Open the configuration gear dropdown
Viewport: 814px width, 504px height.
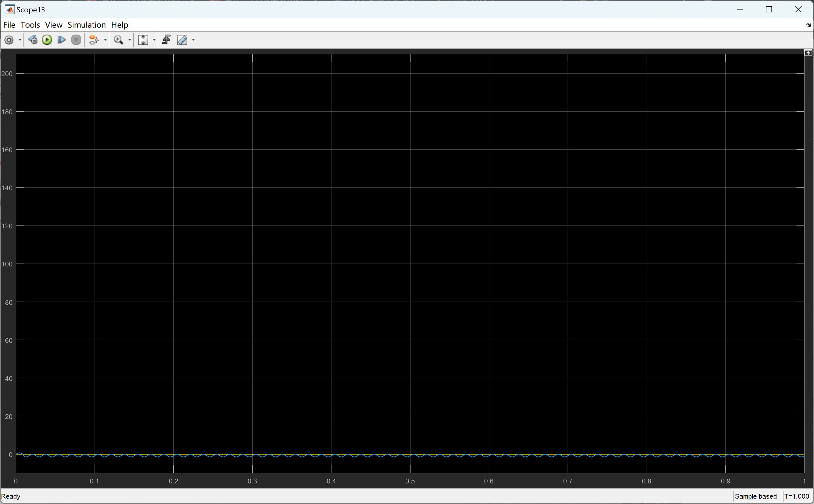pyautogui.click(x=19, y=40)
